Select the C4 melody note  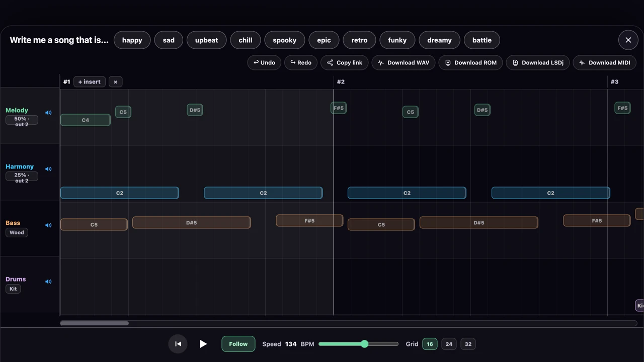click(86, 120)
